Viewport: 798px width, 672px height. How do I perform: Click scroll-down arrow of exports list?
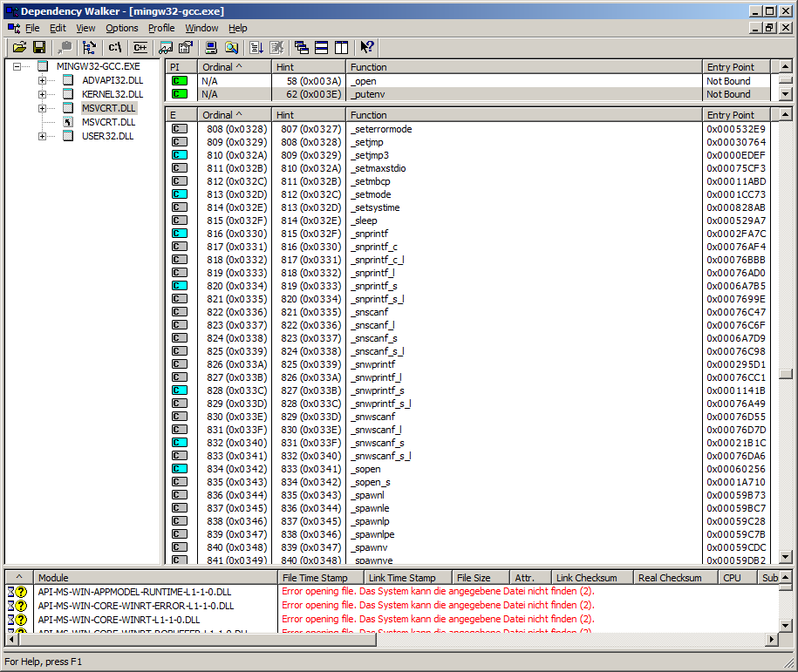[786, 557]
